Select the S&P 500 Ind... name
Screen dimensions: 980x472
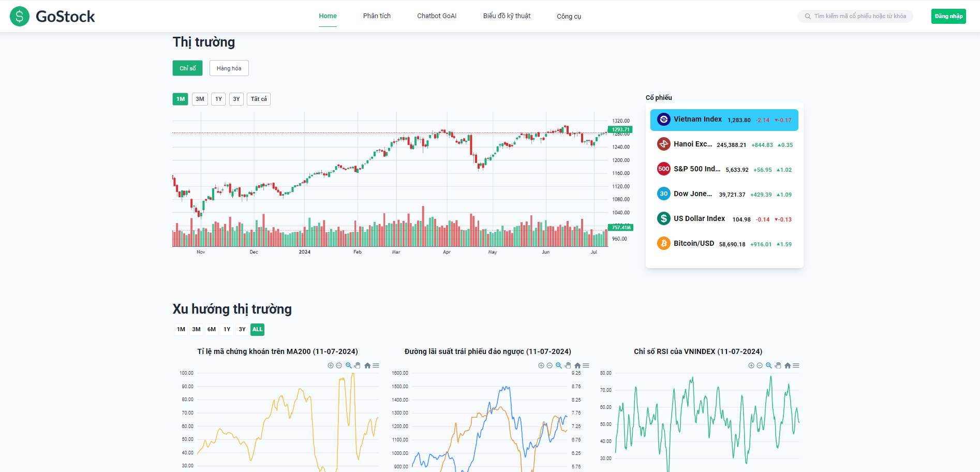[697, 169]
